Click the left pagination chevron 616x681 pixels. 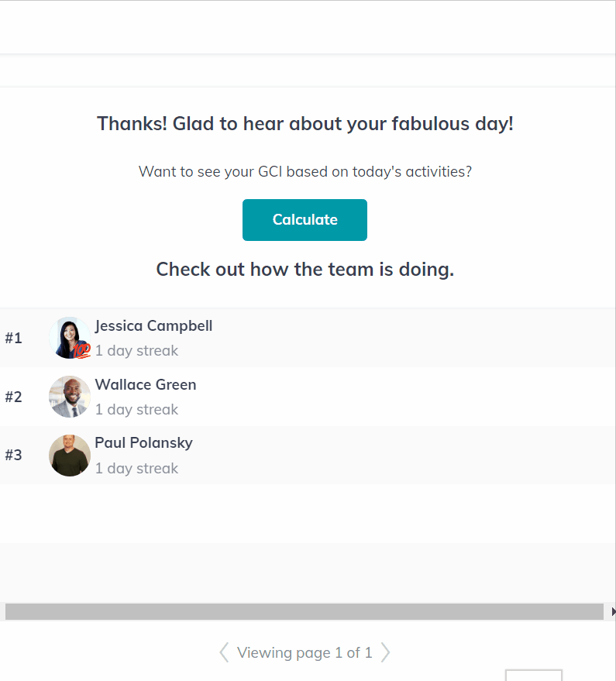223,652
